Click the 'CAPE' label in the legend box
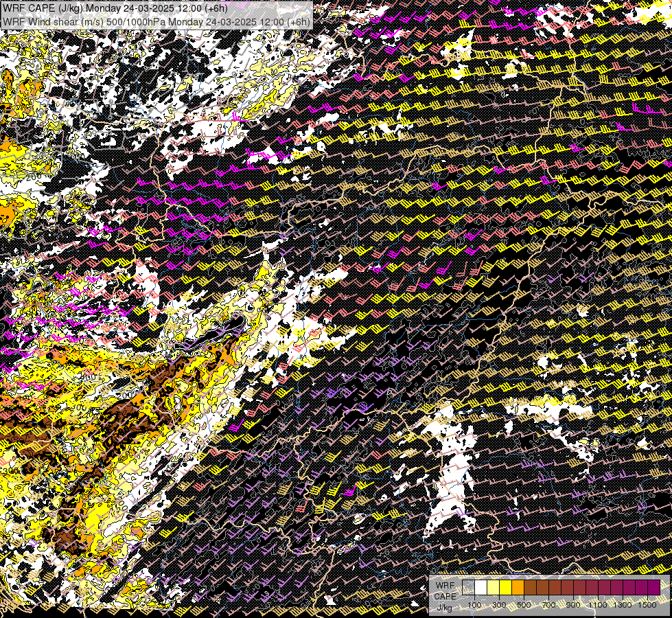The height and width of the screenshot is (618, 672). click(x=445, y=596)
